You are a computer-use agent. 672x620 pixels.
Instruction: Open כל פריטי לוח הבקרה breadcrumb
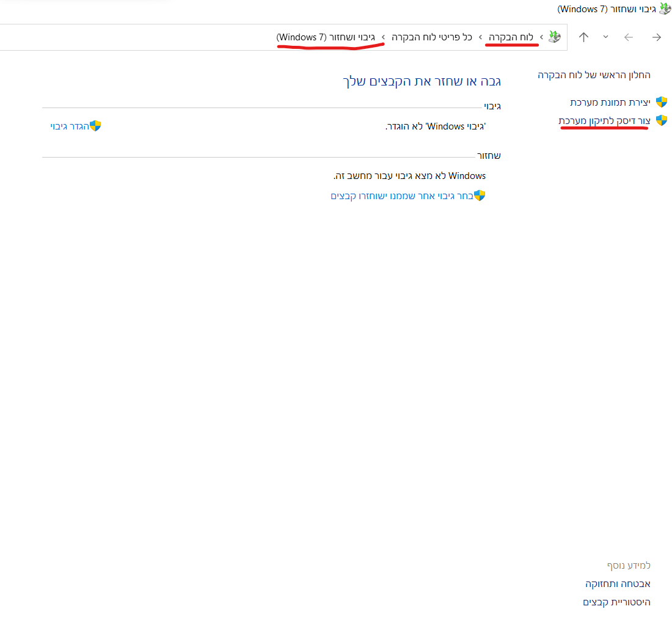point(431,37)
